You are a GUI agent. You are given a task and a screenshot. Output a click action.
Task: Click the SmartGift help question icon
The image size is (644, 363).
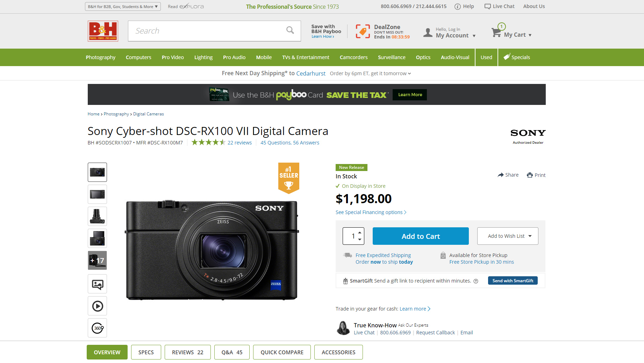(x=476, y=281)
